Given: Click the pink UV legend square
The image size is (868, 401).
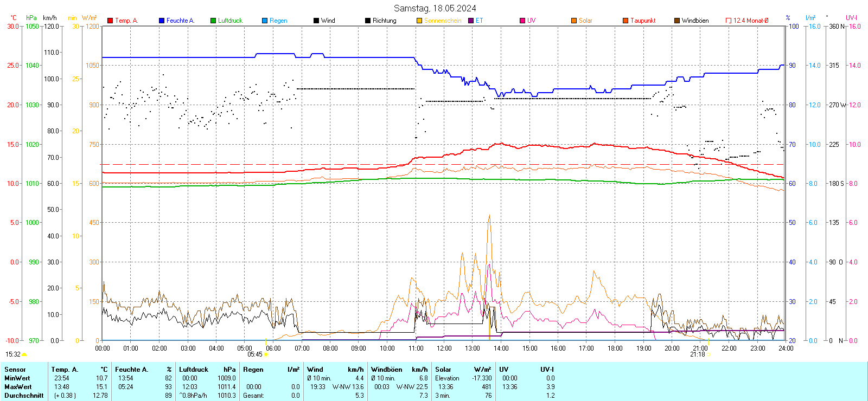Looking at the screenshot, I should coord(522,21).
